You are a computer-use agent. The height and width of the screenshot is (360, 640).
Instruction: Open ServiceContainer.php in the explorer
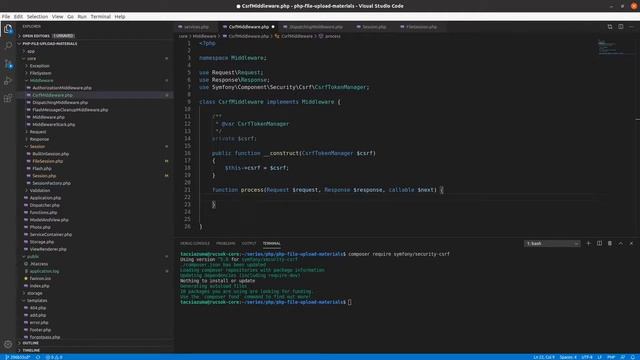[x=51, y=235]
